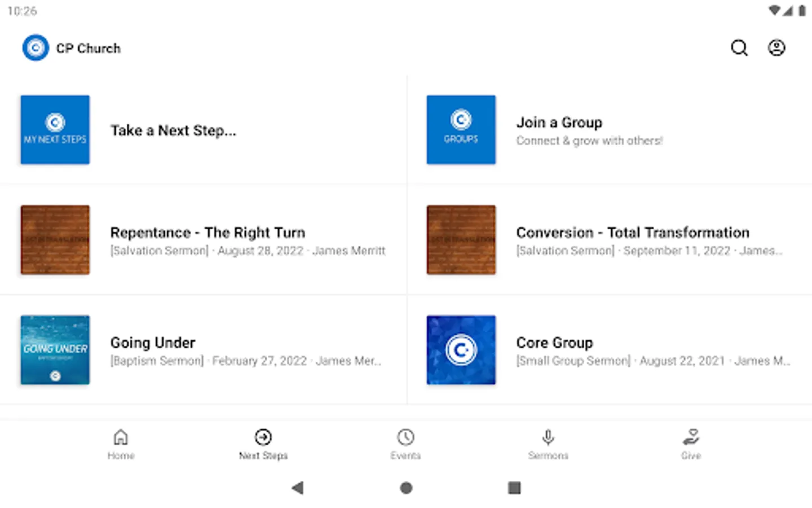
Task: Click the 'CP Church' app title text
Action: coord(89,49)
